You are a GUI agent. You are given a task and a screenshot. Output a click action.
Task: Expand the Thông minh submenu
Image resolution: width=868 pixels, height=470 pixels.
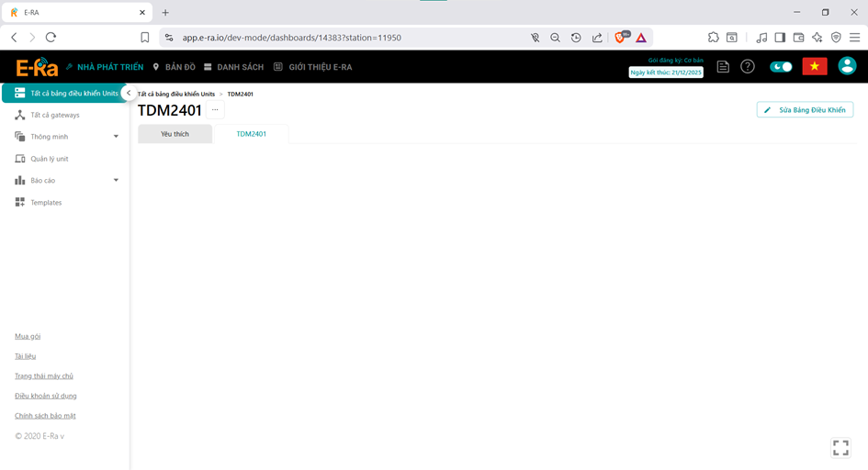click(x=116, y=137)
